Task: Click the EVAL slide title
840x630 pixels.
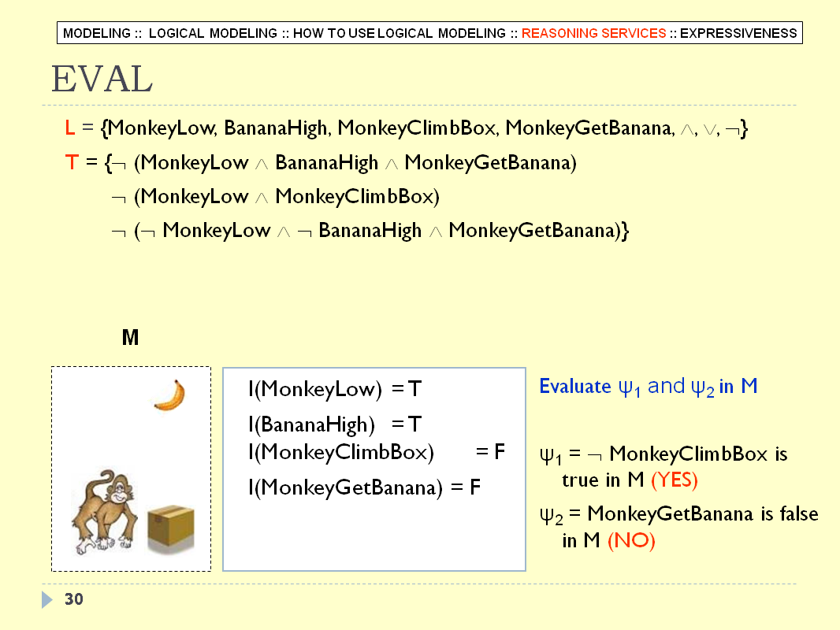Action: click(x=102, y=80)
